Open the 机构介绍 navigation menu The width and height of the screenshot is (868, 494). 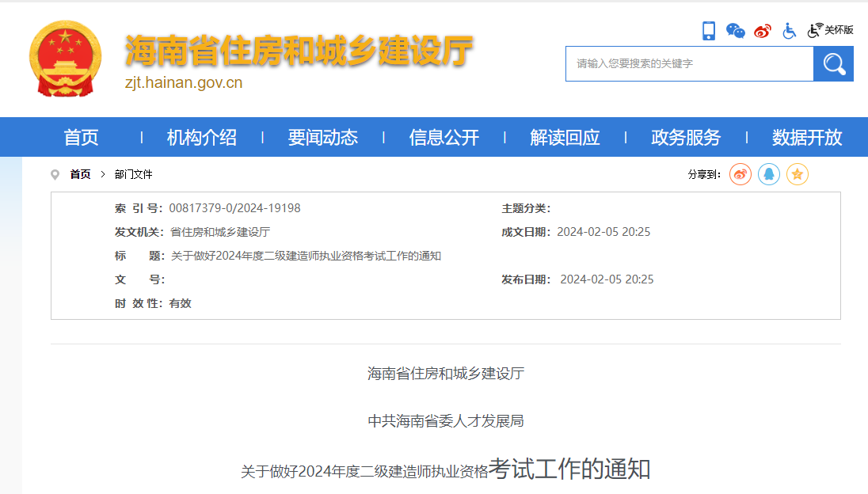coord(202,137)
